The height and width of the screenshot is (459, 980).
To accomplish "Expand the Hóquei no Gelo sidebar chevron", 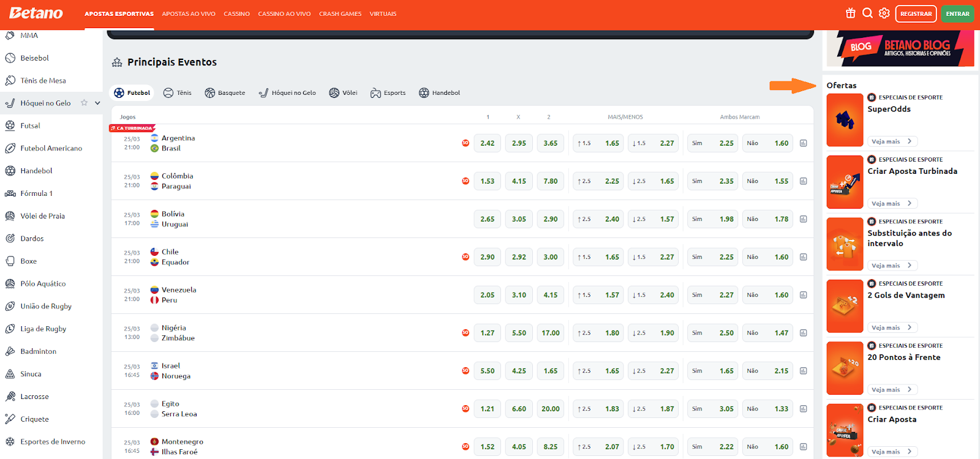I will click(97, 103).
